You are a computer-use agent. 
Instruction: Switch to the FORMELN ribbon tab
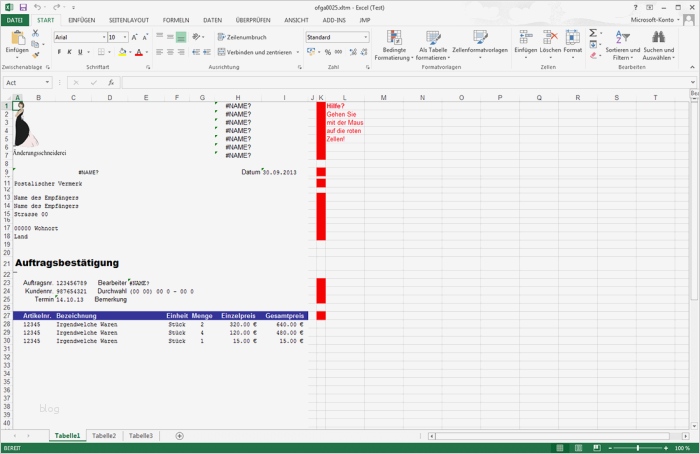[176, 20]
